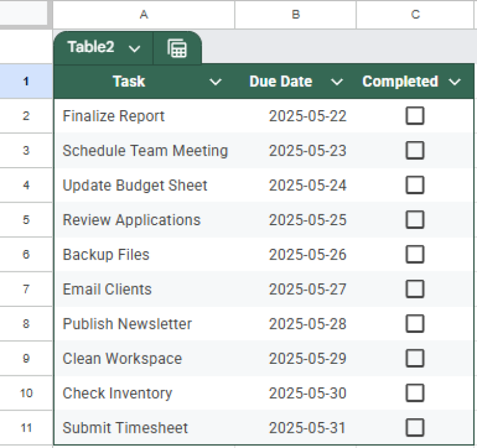Tick the Publish Newsletter checkbox

click(415, 323)
